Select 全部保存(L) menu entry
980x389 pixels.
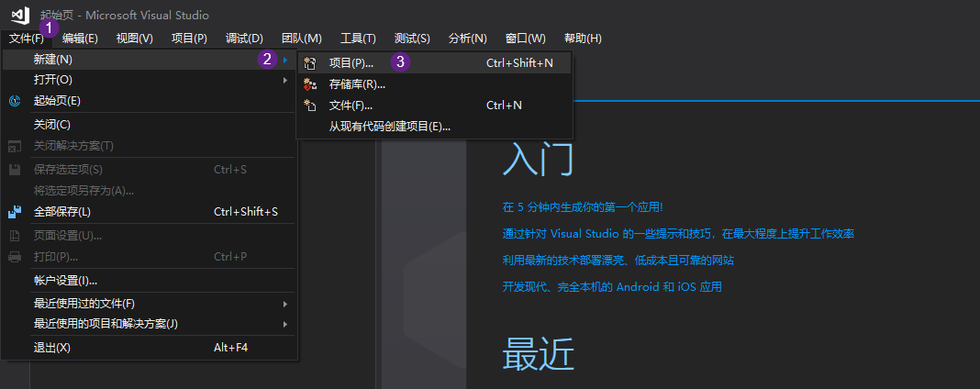(150, 212)
